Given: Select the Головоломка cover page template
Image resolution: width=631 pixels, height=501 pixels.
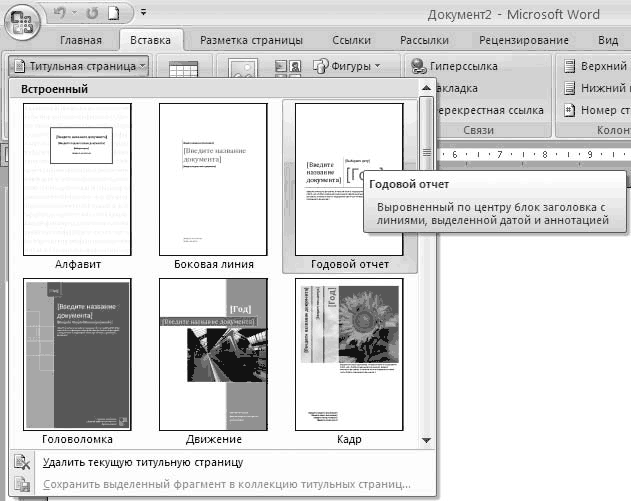Looking at the screenshot, I should click(77, 355).
